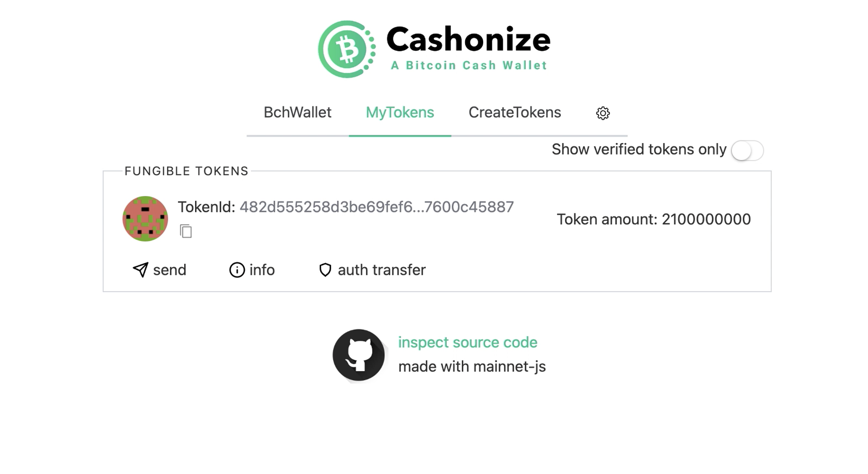Click the 'made with mainnet-js' text
This screenshot has width=868, height=474.
click(472, 366)
